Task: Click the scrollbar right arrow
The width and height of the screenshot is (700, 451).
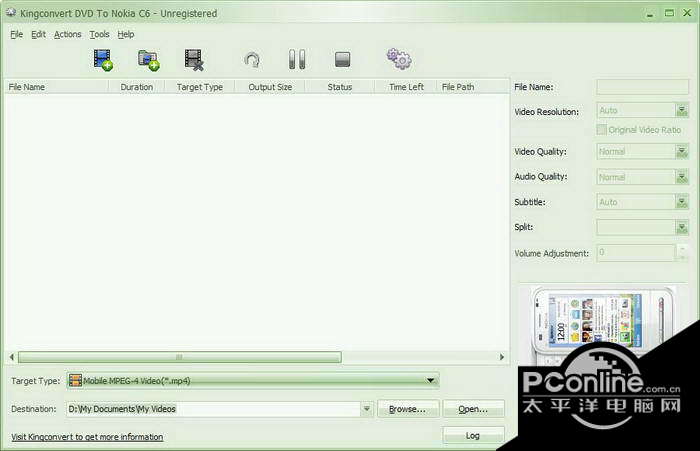Action: [x=502, y=357]
